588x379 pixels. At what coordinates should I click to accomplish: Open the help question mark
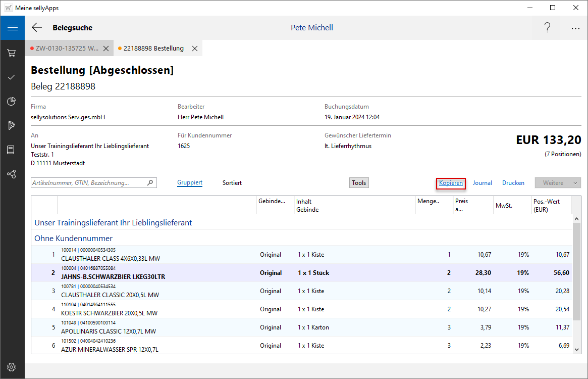(x=547, y=28)
